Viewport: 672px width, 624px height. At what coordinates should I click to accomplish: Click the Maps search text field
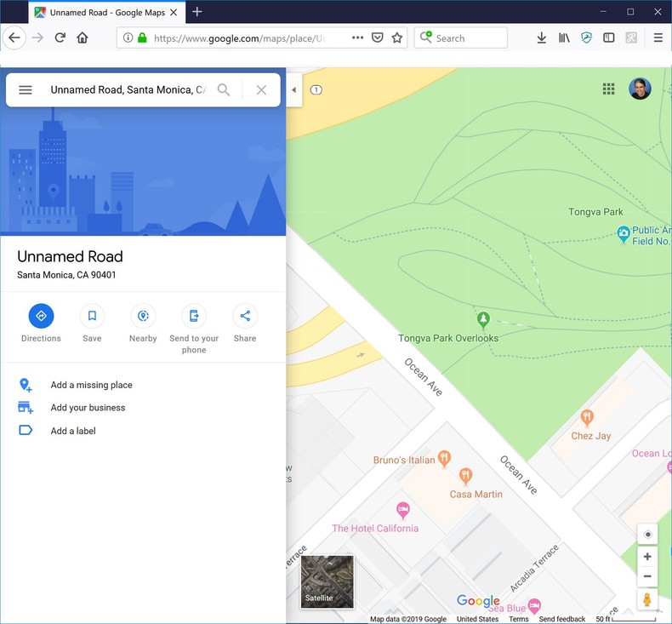click(128, 89)
